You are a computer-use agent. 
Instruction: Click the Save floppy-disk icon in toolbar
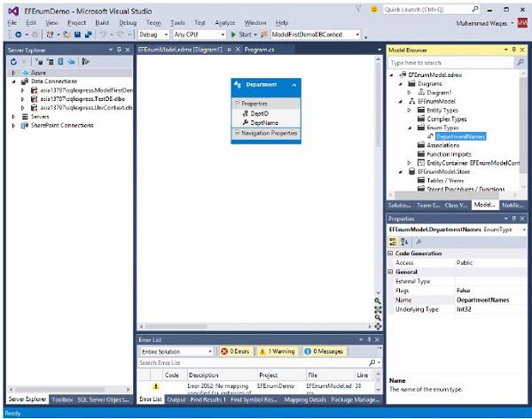[x=77, y=35]
